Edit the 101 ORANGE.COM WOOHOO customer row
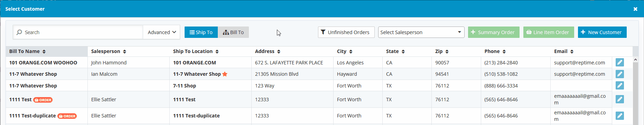Screen dimensions: 644x125 point(620,62)
